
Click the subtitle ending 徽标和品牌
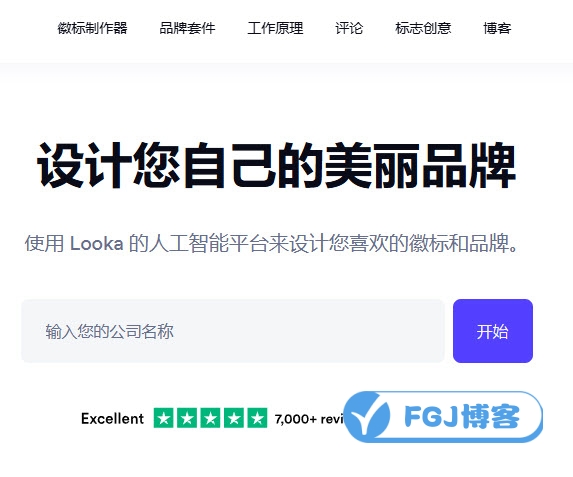pos(272,243)
